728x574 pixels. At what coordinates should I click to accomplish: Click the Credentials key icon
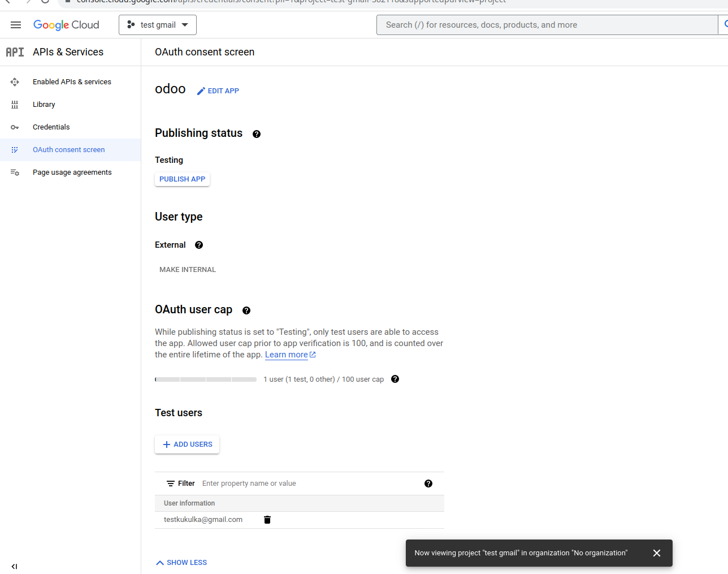point(15,127)
